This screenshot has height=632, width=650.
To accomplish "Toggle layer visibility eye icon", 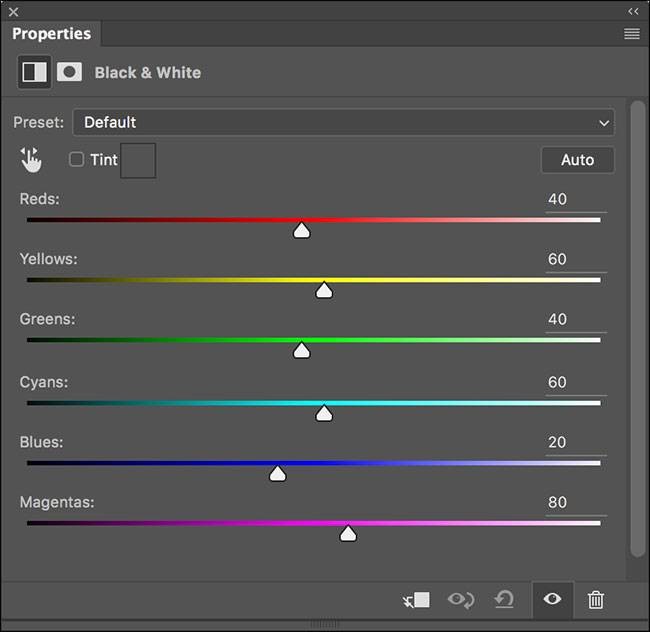I will tap(553, 599).
